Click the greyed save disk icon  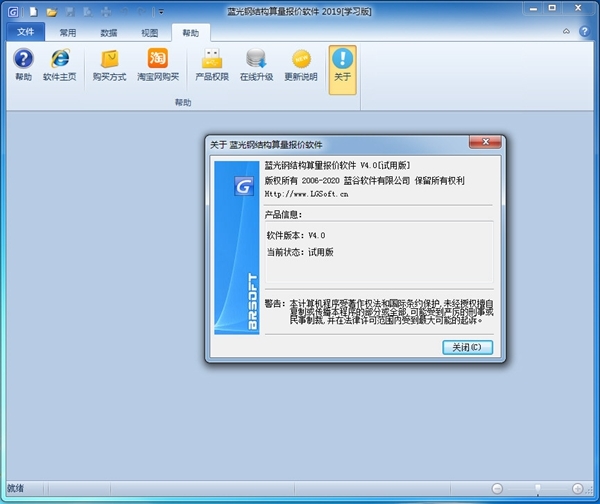[70, 12]
